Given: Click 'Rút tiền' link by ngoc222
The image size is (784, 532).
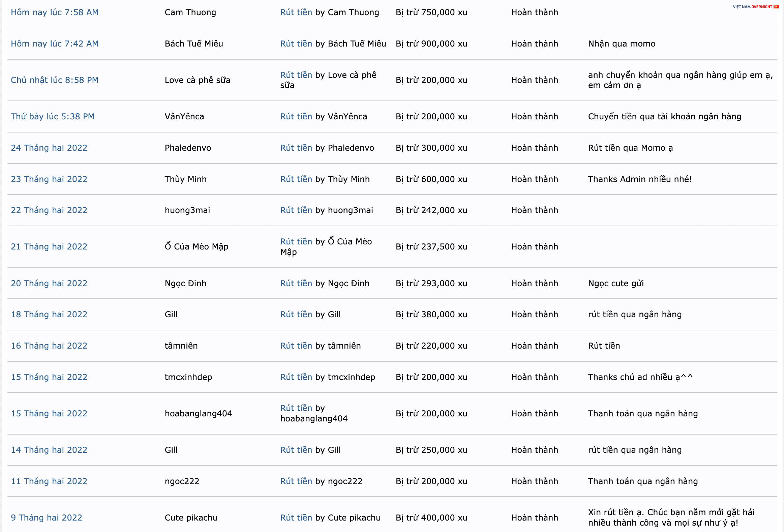Looking at the screenshot, I should click(296, 481).
